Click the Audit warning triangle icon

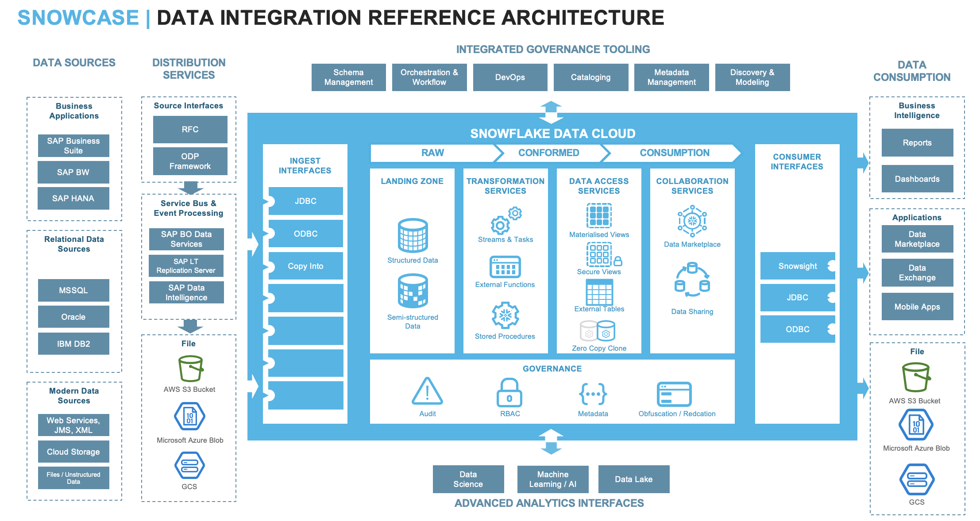click(x=427, y=391)
